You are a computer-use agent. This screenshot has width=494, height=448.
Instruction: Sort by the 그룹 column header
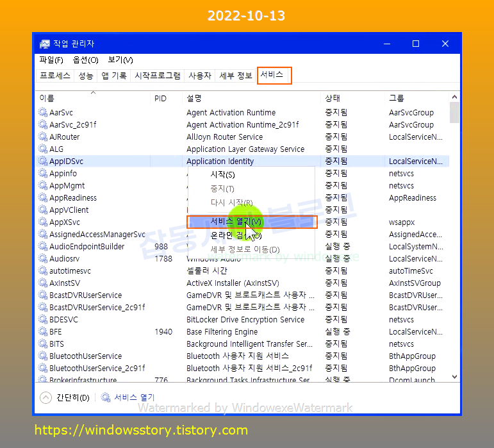coord(397,98)
